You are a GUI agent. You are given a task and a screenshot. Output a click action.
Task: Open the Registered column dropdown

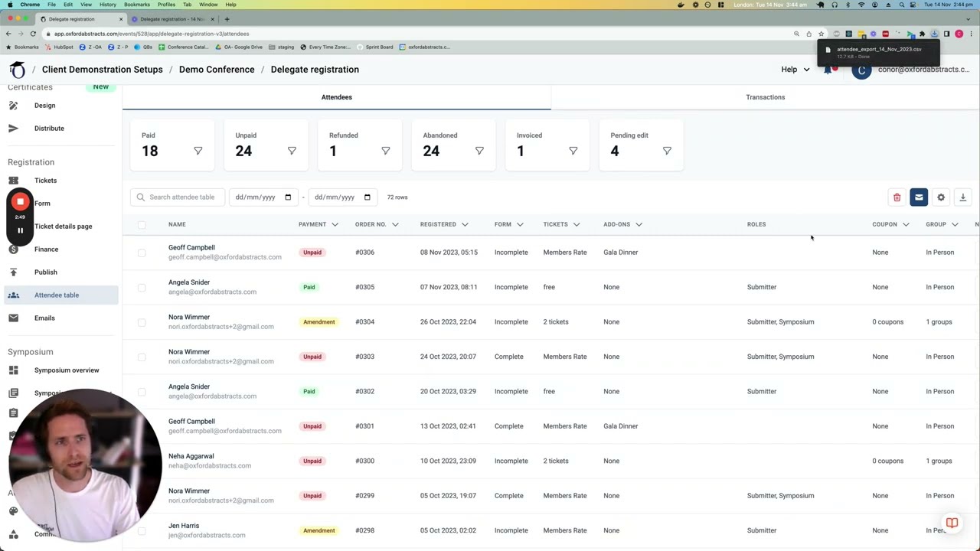point(465,224)
